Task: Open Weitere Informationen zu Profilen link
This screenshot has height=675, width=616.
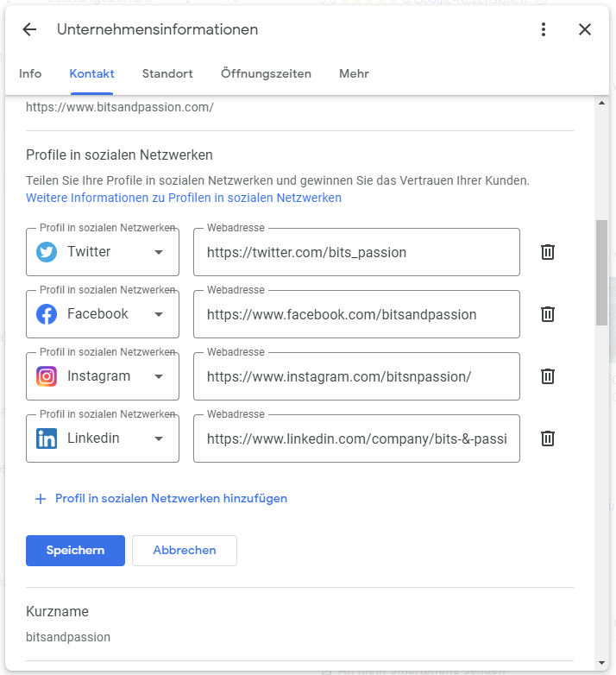Action: [184, 198]
